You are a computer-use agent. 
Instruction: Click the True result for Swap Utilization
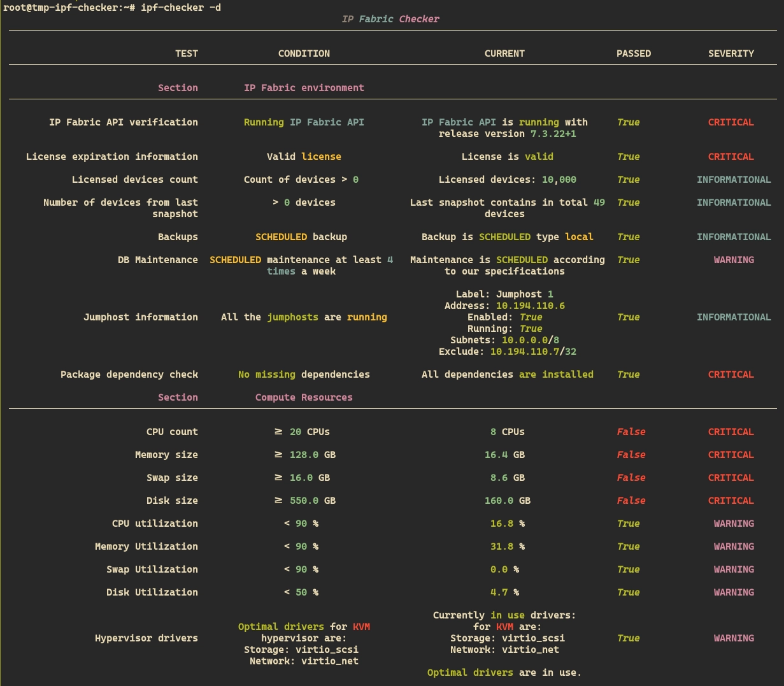point(628,569)
